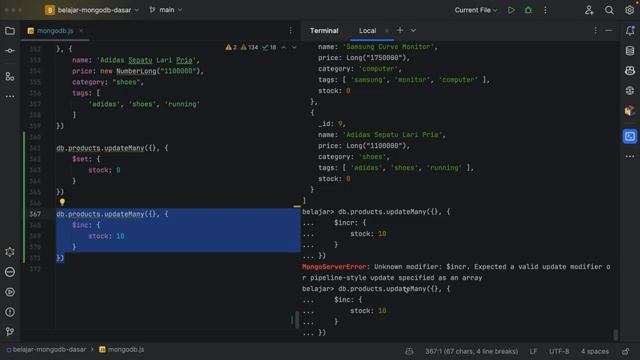Image resolution: width=640 pixels, height=360 pixels.
Task: Open editor tab options menu
Action: click(x=291, y=31)
